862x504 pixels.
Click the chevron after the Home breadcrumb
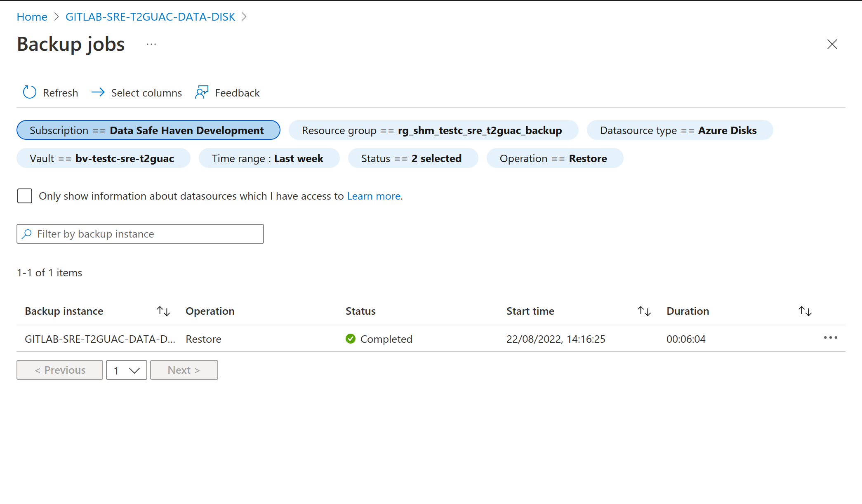tap(57, 17)
